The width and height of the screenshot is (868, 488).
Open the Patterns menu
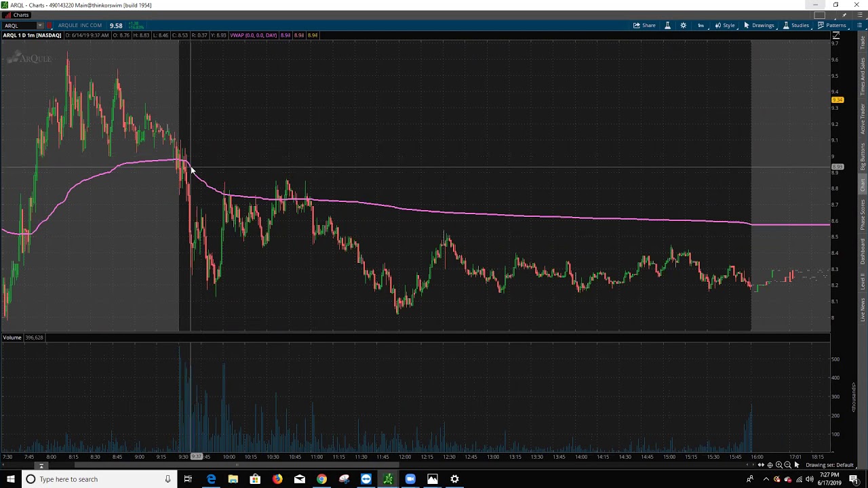point(831,26)
